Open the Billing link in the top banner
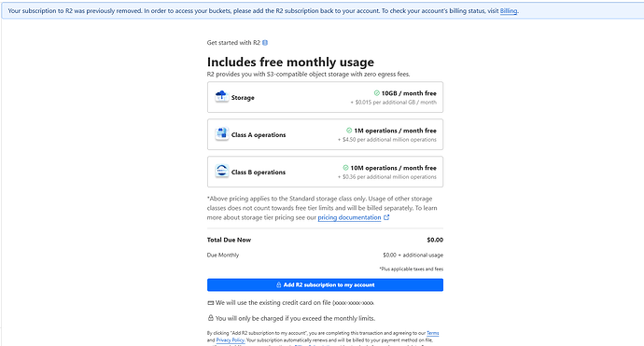Image resolution: width=644 pixels, height=346 pixels. tap(509, 11)
